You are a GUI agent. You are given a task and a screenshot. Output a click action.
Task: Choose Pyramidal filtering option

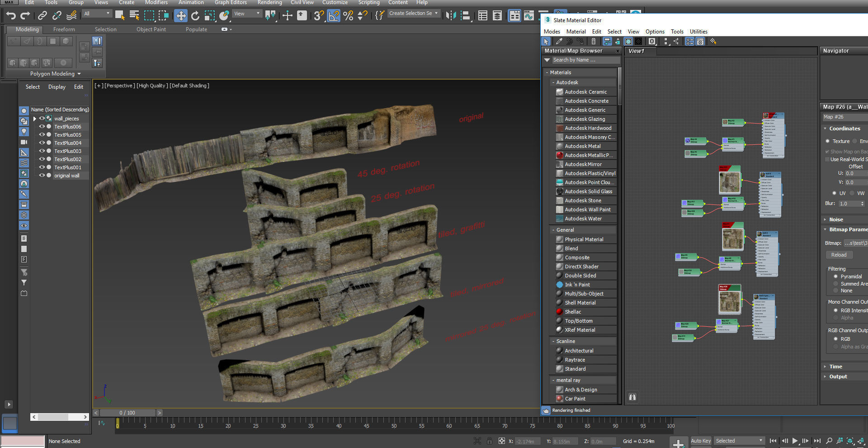coord(835,276)
